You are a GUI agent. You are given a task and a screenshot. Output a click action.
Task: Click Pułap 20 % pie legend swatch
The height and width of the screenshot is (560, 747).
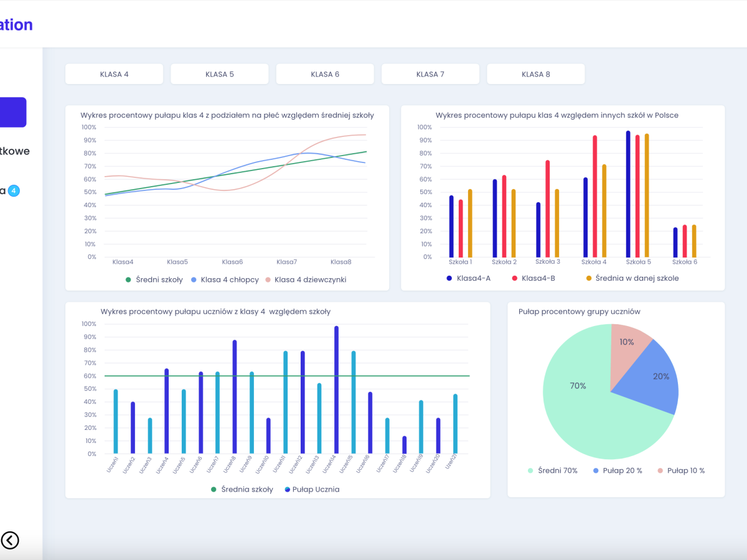pyautogui.click(x=598, y=471)
